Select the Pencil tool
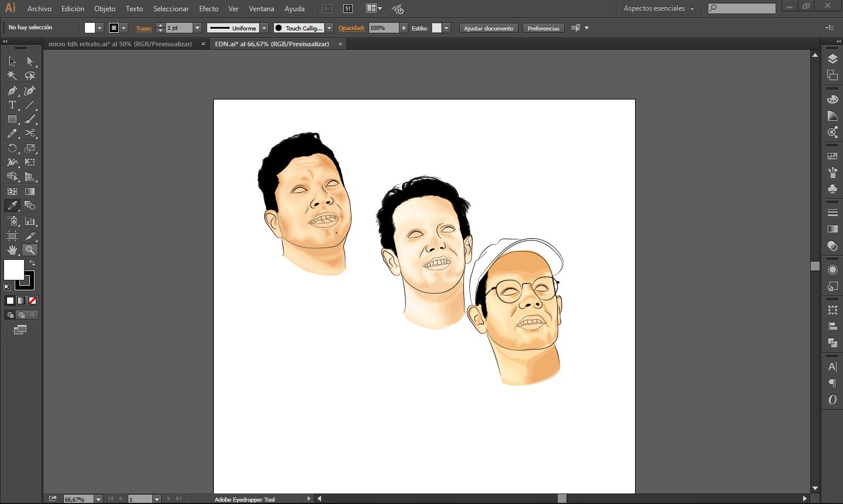Image resolution: width=843 pixels, height=504 pixels. tap(12, 133)
